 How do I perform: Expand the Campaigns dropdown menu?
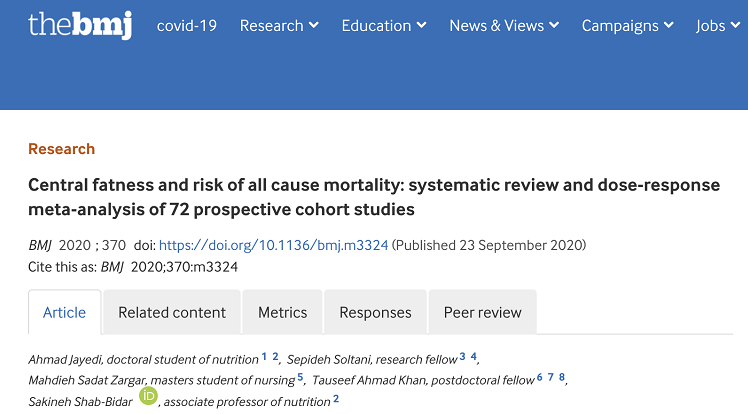(628, 26)
